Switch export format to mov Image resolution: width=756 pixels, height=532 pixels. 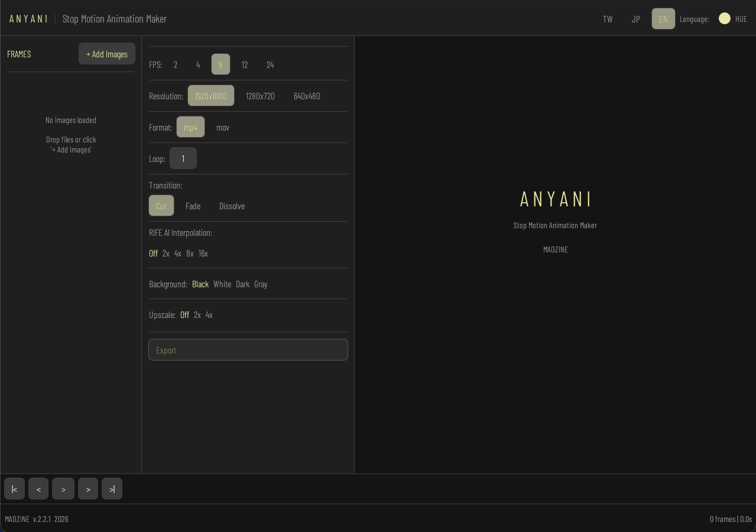[222, 127]
